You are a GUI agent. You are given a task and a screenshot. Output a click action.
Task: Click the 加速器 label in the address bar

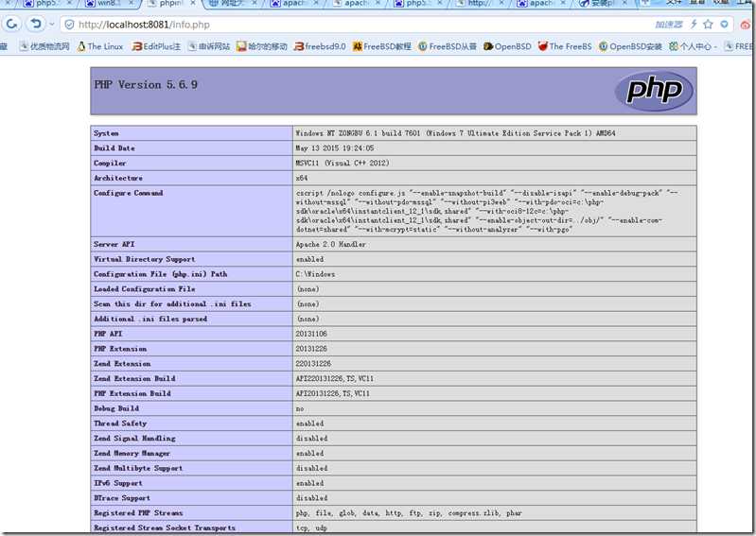(x=669, y=24)
